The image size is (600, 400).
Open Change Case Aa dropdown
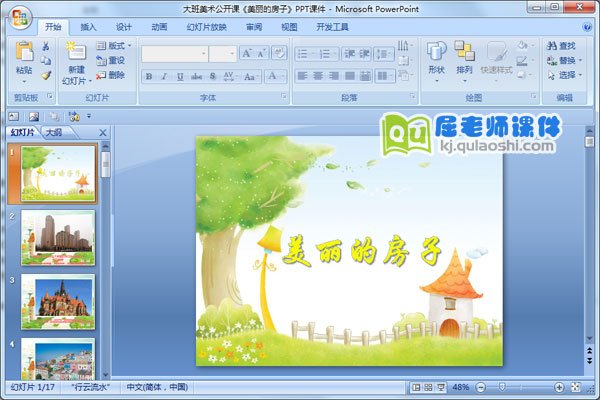[x=251, y=76]
